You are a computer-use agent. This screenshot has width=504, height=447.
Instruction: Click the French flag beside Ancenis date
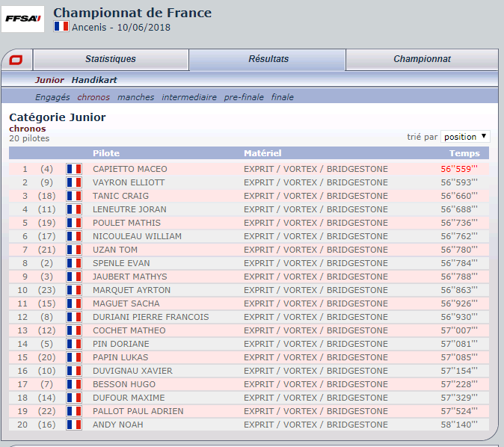point(61,27)
